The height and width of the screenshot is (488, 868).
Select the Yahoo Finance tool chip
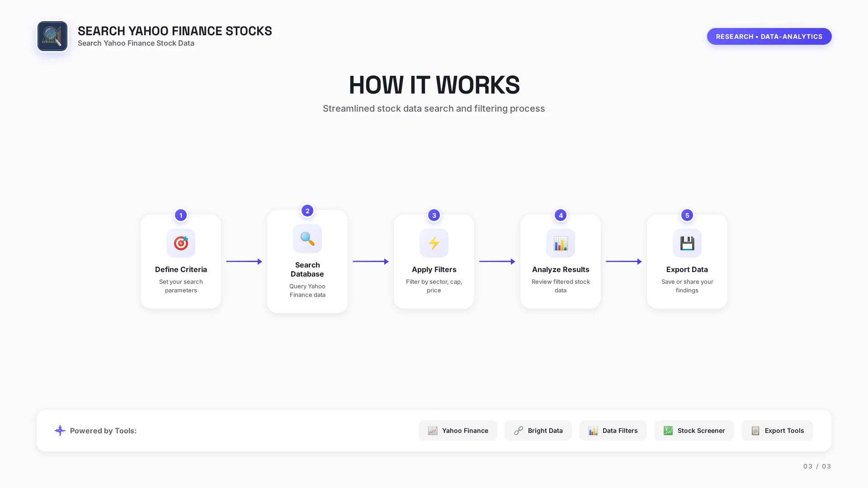pos(458,431)
